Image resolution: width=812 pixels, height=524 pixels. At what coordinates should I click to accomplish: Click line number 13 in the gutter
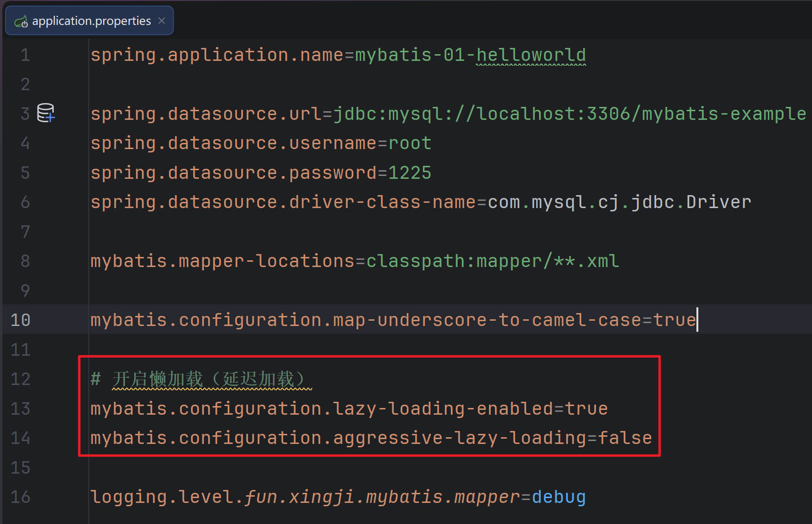(21, 408)
